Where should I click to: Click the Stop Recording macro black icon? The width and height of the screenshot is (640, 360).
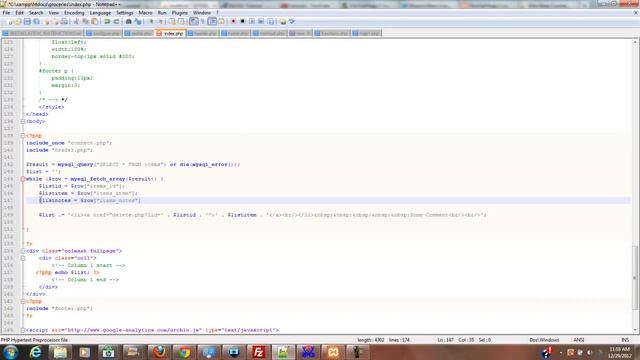coord(242,21)
